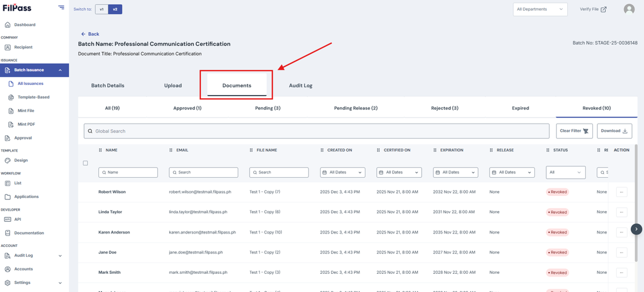This screenshot has width=644, height=292.
Task: Click the global search magnifier icon
Action: pyautogui.click(x=90, y=131)
